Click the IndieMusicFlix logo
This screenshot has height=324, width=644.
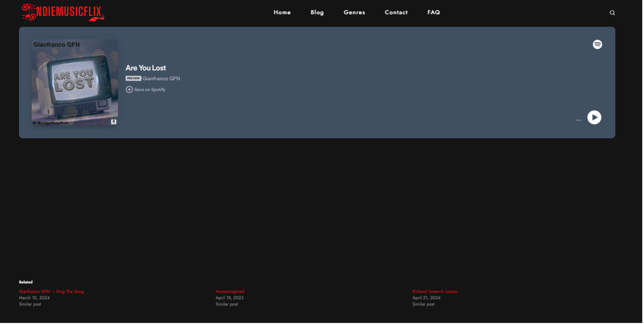63,12
